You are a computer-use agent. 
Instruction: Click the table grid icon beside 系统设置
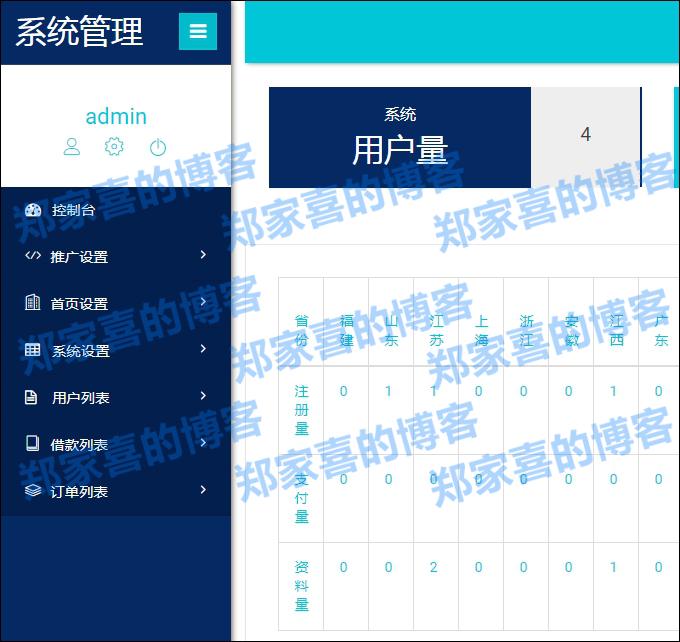pyautogui.click(x=33, y=350)
